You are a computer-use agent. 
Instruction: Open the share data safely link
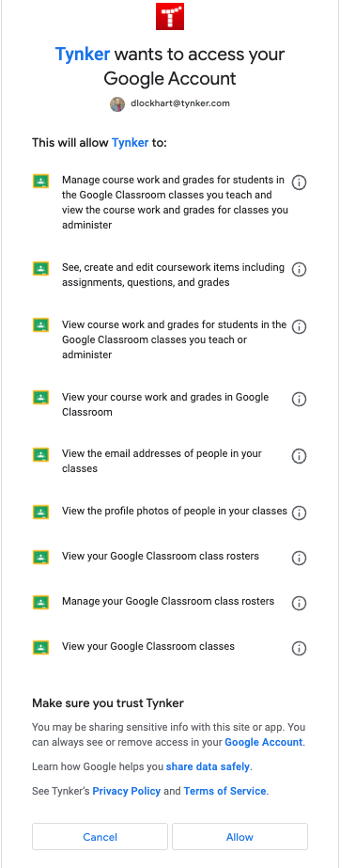point(208,766)
